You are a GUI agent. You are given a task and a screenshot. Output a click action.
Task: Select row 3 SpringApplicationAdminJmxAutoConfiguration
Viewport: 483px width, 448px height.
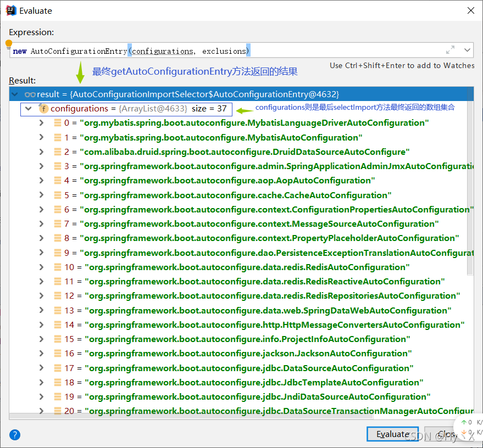click(x=241, y=166)
